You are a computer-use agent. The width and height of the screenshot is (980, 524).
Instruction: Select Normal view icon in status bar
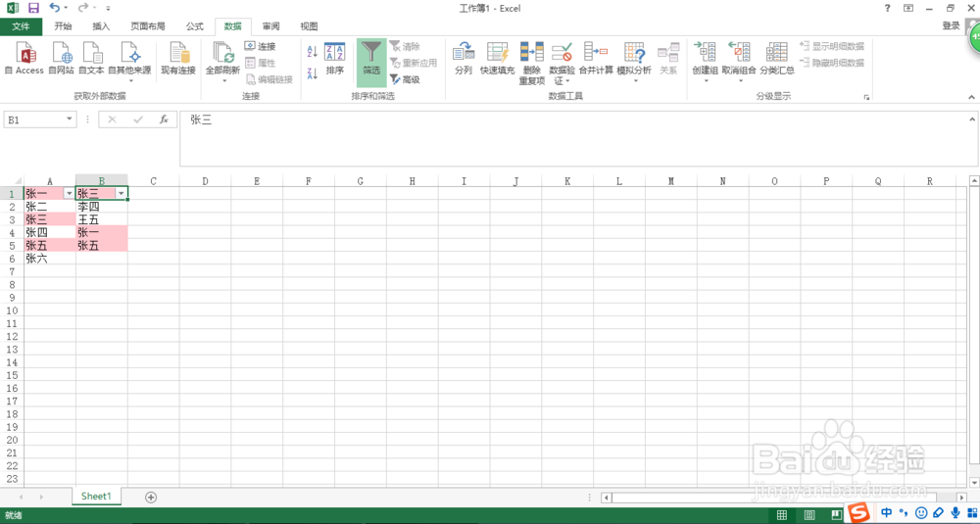point(782,515)
